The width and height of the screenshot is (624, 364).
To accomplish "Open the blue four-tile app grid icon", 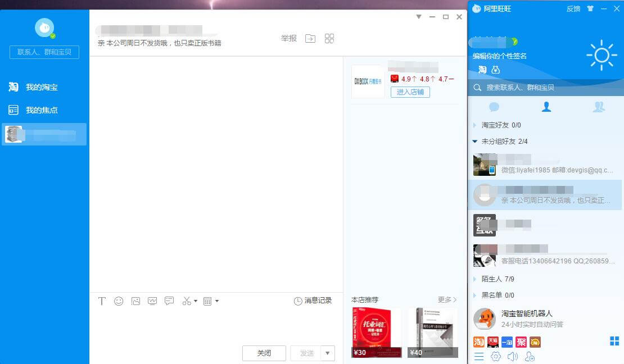I will (x=614, y=341).
